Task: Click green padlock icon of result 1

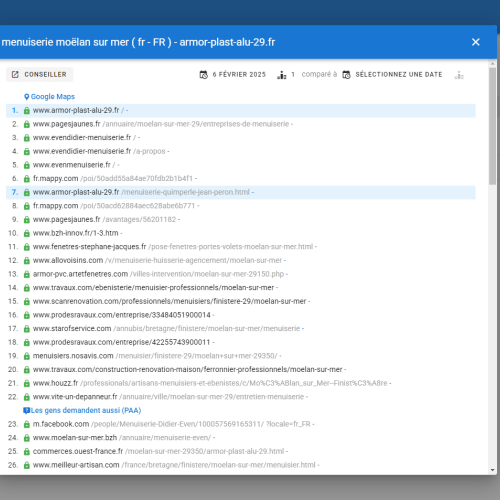Action: click(27, 110)
